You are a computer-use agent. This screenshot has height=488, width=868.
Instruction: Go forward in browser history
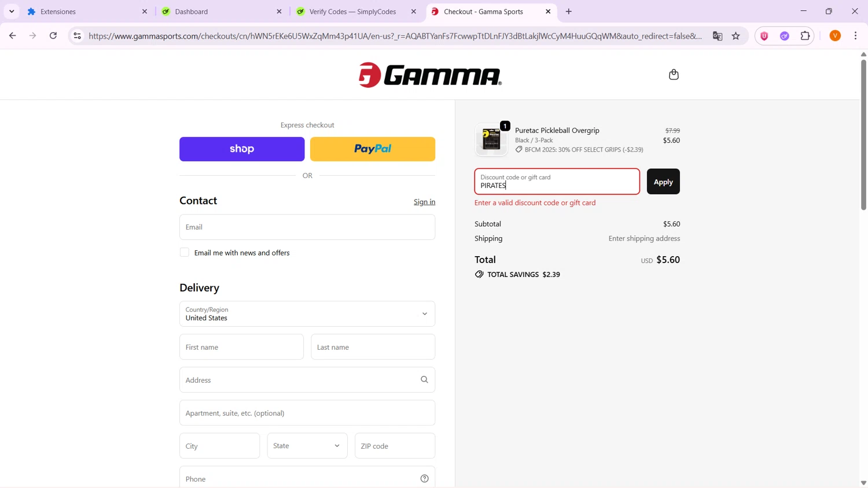[x=33, y=36]
